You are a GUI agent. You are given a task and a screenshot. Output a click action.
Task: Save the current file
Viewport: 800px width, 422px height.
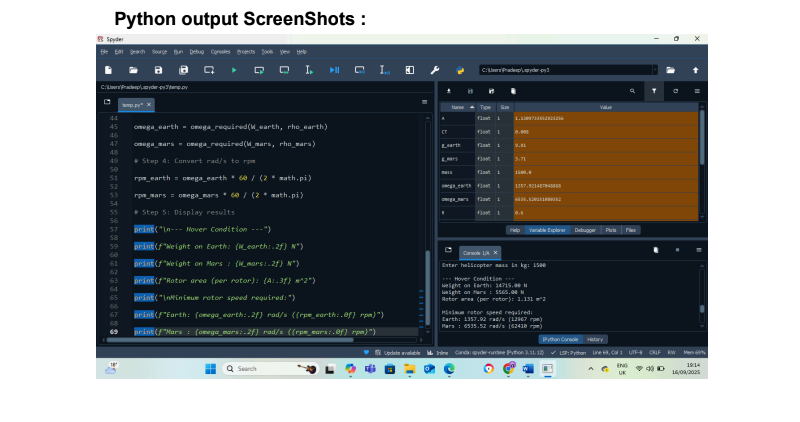point(158,70)
